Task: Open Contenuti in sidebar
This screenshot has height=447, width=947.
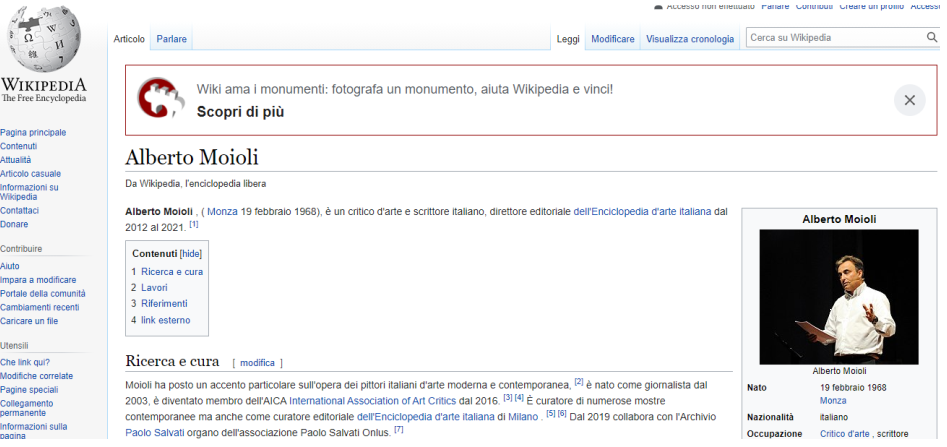Action: 19,146
